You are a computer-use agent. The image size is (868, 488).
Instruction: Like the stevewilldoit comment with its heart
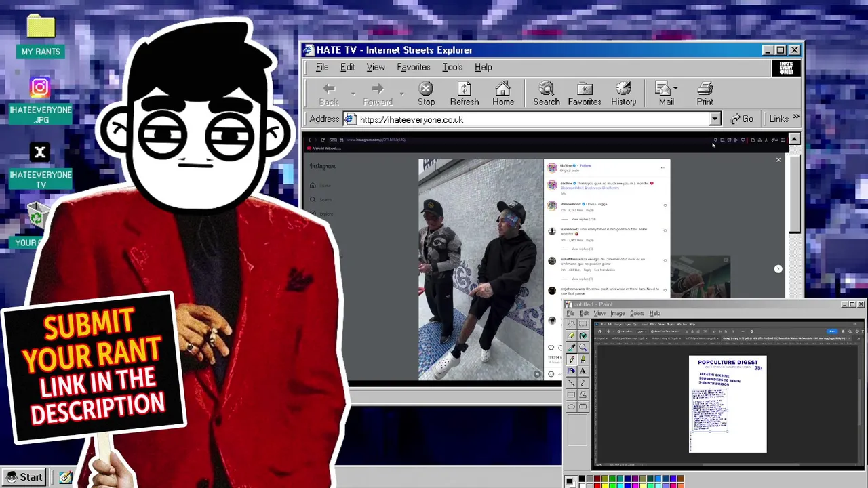tap(665, 205)
